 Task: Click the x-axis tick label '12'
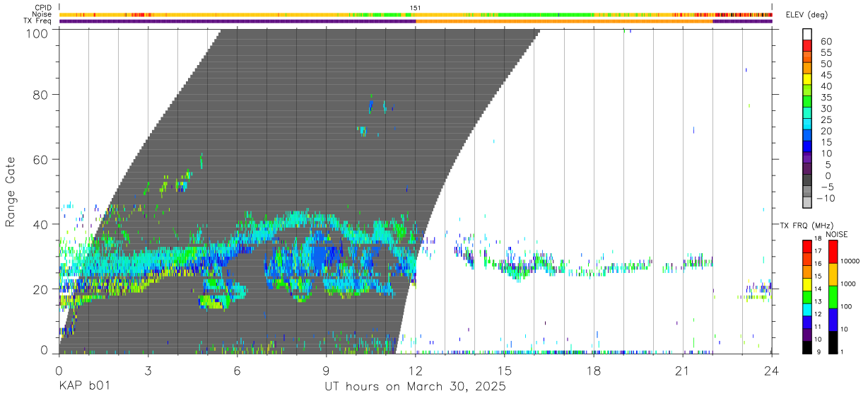click(x=415, y=371)
